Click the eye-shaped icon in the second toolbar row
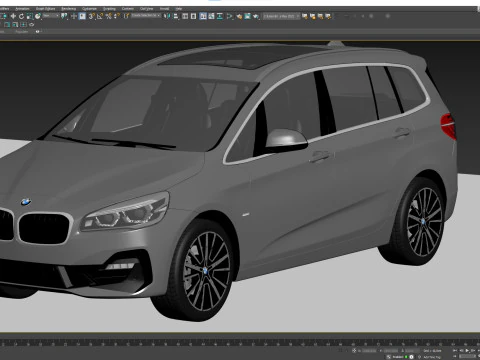Screen dimensions: 480x360 pyautogui.click(x=31, y=25)
